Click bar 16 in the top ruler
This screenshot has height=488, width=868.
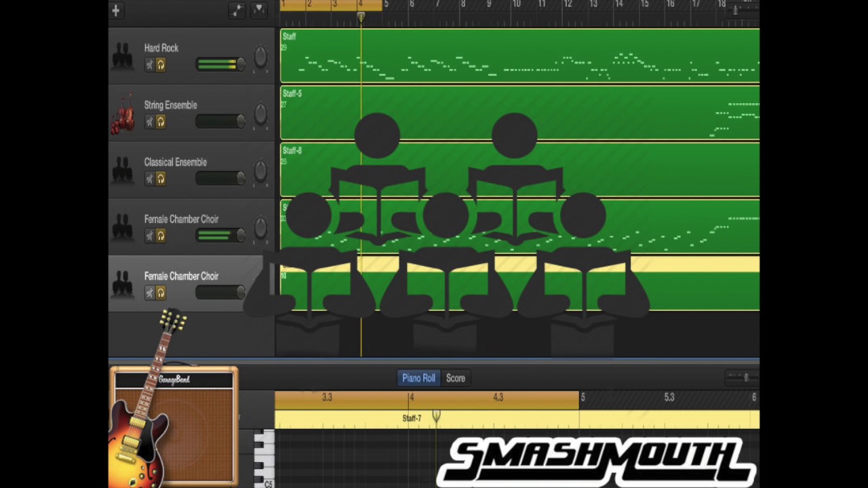[671, 5]
